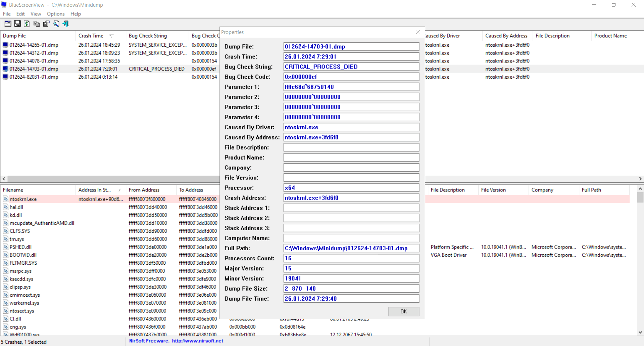The image size is (644, 346).
Task: Close the Properties dialog with its X
Action: coord(418,32)
